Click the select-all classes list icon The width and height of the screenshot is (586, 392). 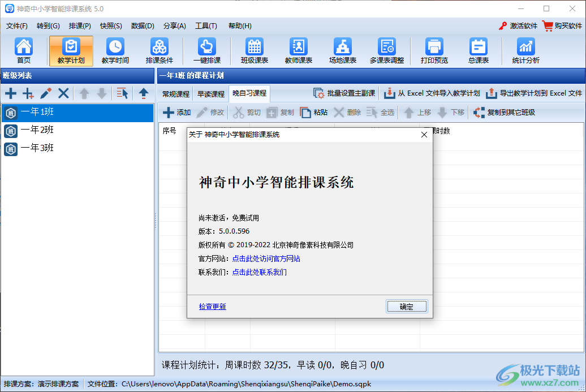(122, 93)
